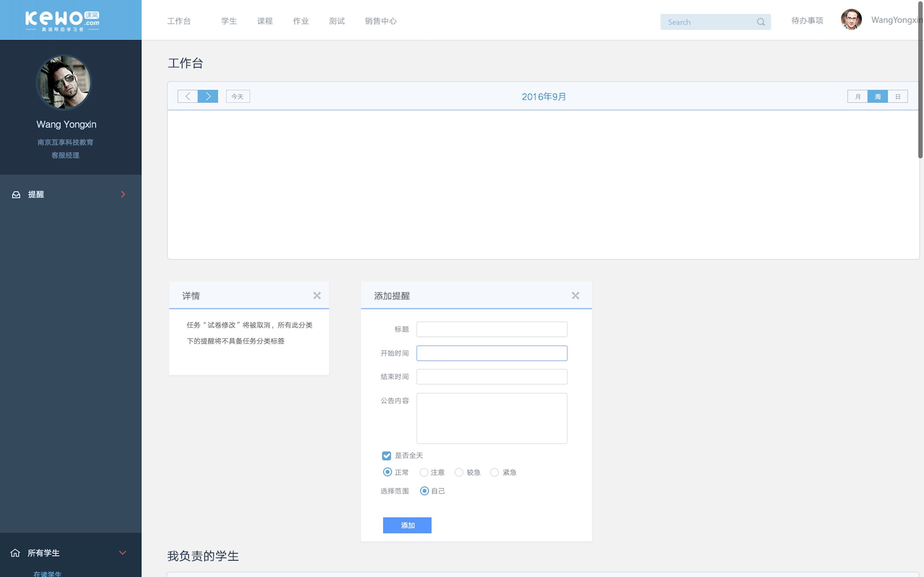The image size is (924, 577).
Task: Click top-right user avatar
Action: [x=851, y=20]
